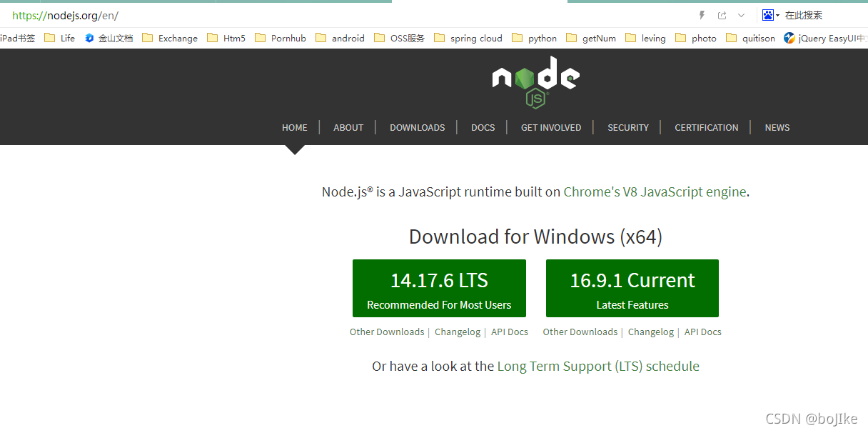Open the photo bookmark folder
Screen dimensions: 868x433
pos(696,38)
